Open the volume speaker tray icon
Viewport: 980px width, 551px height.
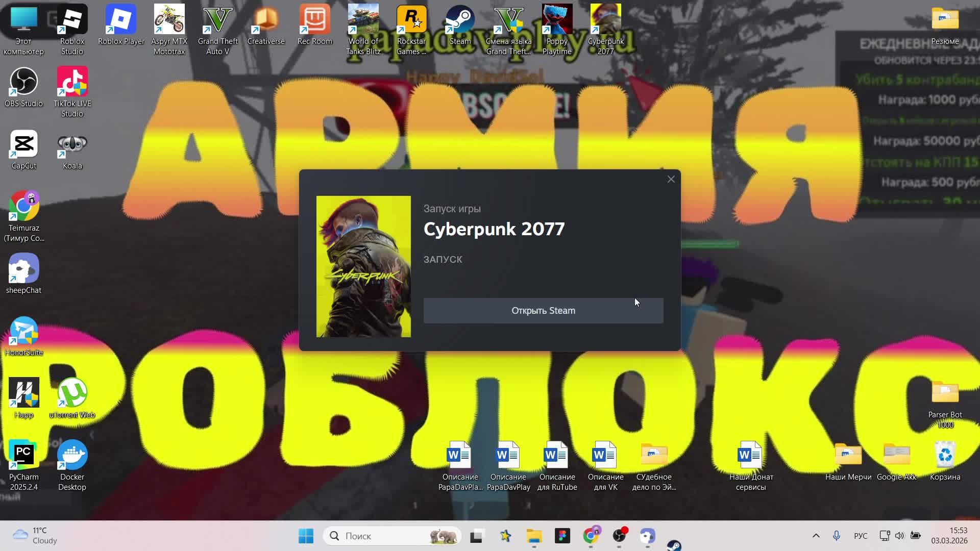(x=900, y=536)
